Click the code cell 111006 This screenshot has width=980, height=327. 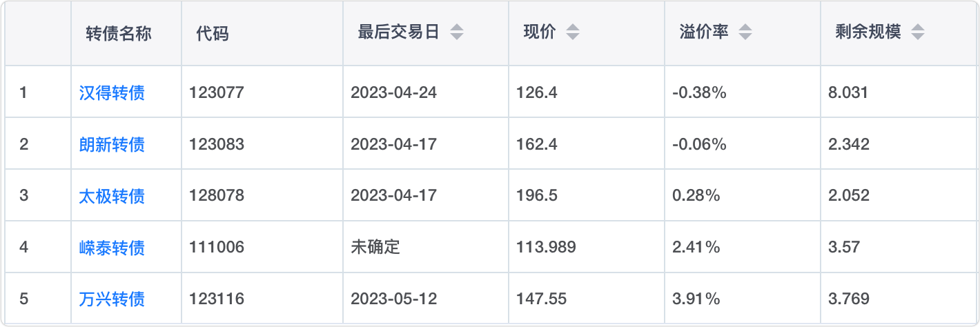tap(216, 247)
